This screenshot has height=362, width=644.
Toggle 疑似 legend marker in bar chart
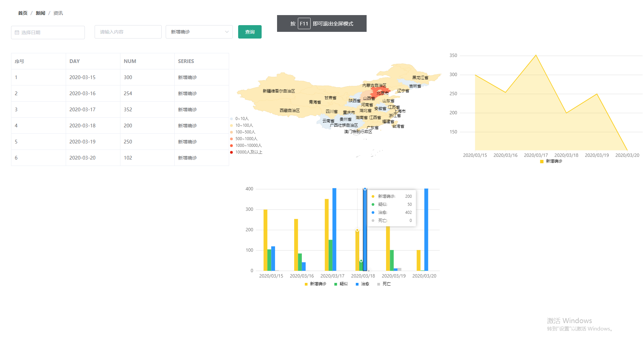[336, 284]
